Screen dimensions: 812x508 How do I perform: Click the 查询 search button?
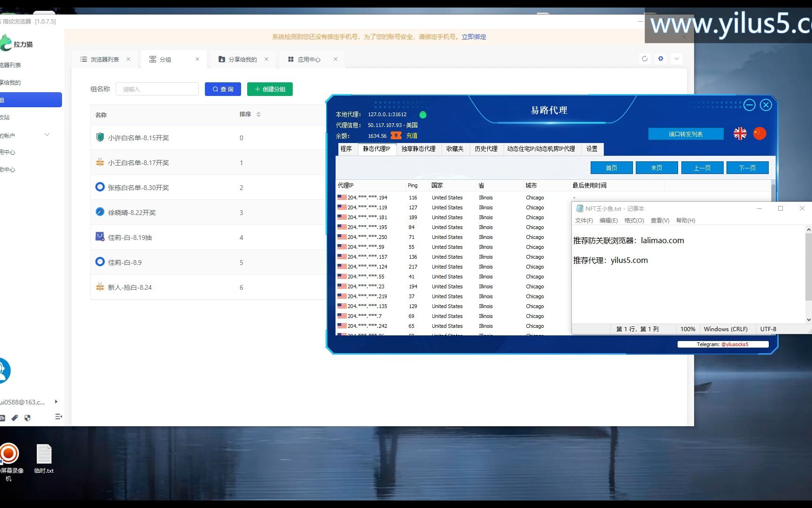[x=223, y=89]
